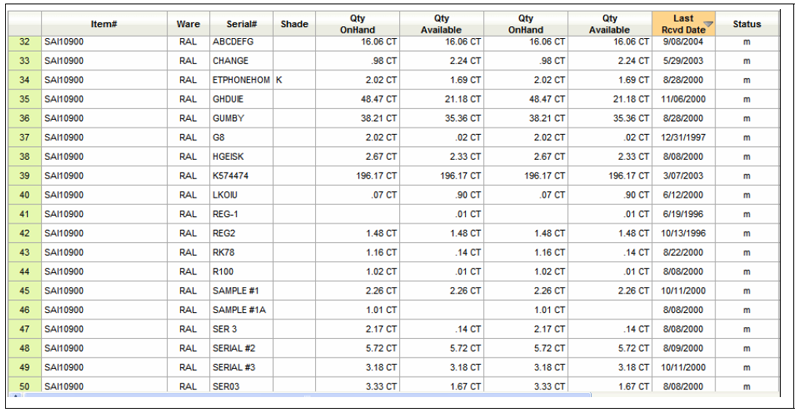Click the Shade cell containing K
This screenshot has width=800, height=410.
tap(294, 80)
